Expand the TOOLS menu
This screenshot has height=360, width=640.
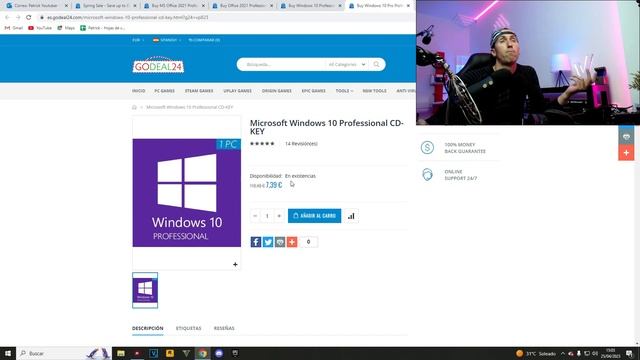pyautogui.click(x=344, y=91)
